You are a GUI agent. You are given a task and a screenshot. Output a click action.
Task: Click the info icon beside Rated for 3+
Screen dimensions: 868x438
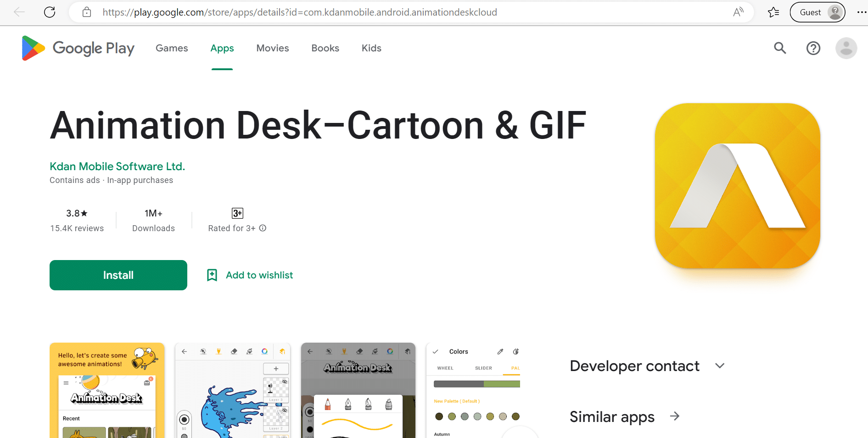click(263, 228)
